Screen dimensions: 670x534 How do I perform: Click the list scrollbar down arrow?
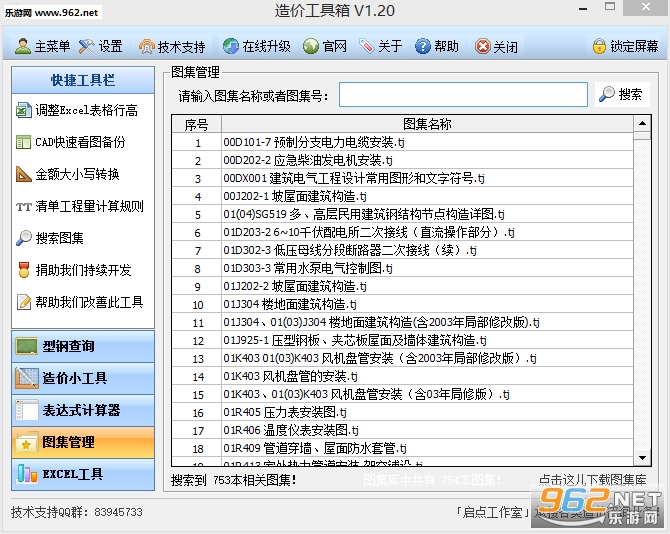pyautogui.click(x=642, y=458)
